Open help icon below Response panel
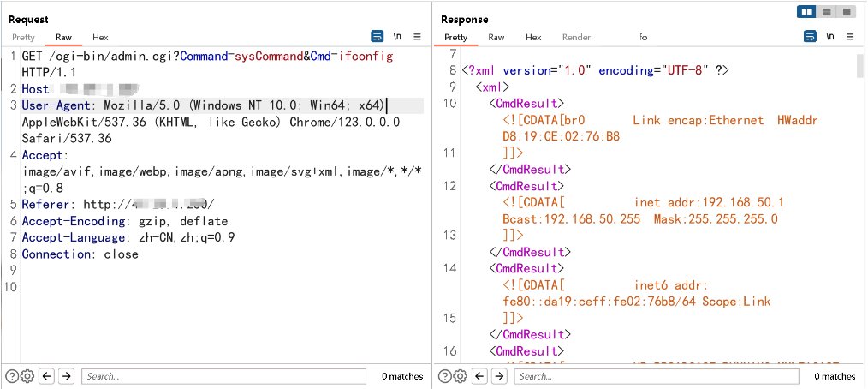The width and height of the screenshot is (868, 389). click(x=444, y=377)
